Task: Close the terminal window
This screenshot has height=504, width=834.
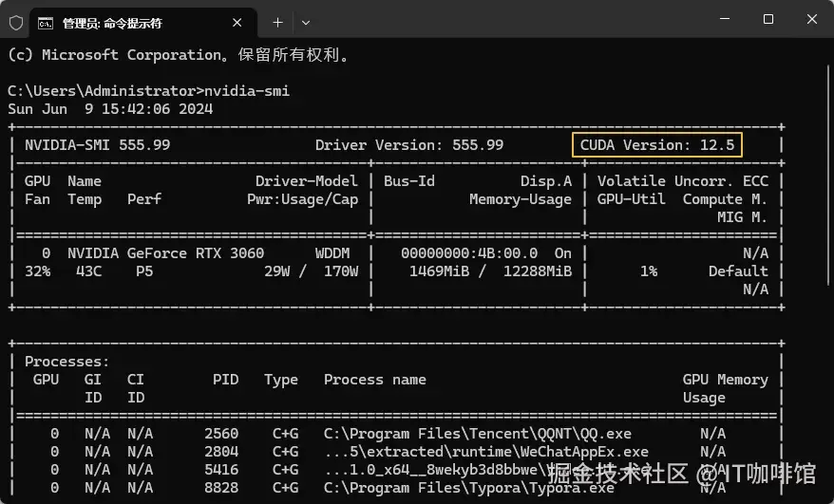Action: coord(811,19)
